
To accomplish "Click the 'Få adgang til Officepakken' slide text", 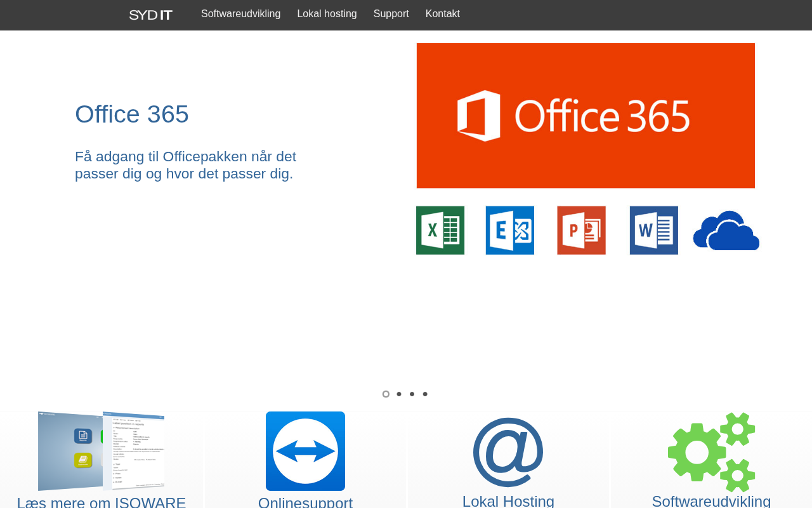I will (x=185, y=165).
